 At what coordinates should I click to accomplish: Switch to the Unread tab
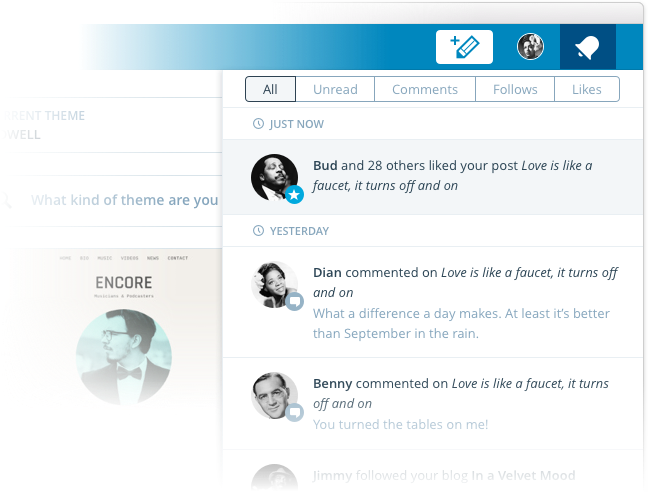335,89
